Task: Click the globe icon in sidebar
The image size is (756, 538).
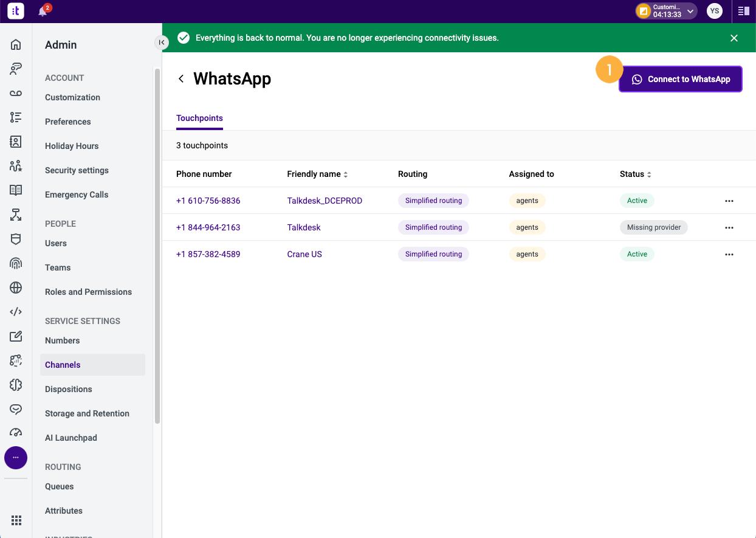Action: pyautogui.click(x=16, y=288)
